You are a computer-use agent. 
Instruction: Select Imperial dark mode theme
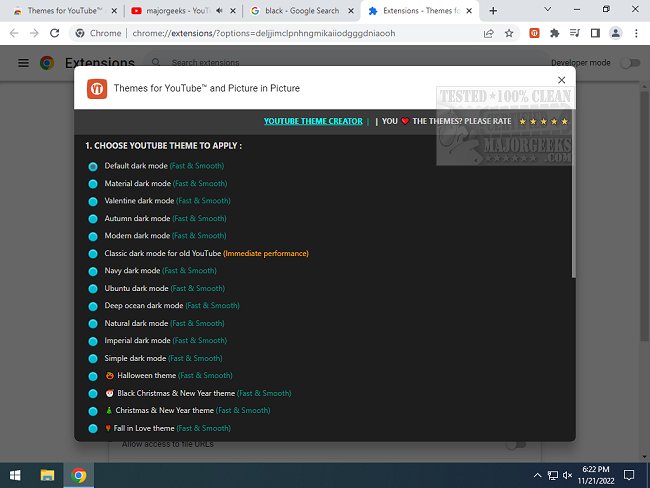(x=93, y=341)
